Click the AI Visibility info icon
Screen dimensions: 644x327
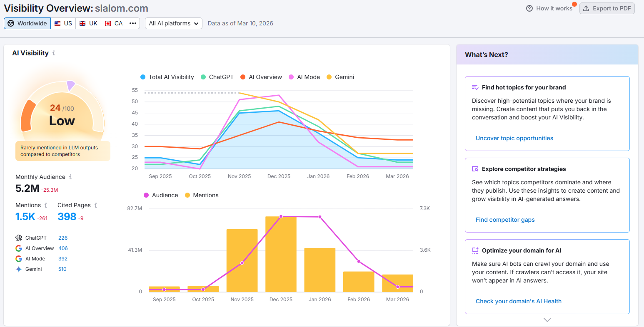tap(54, 53)
